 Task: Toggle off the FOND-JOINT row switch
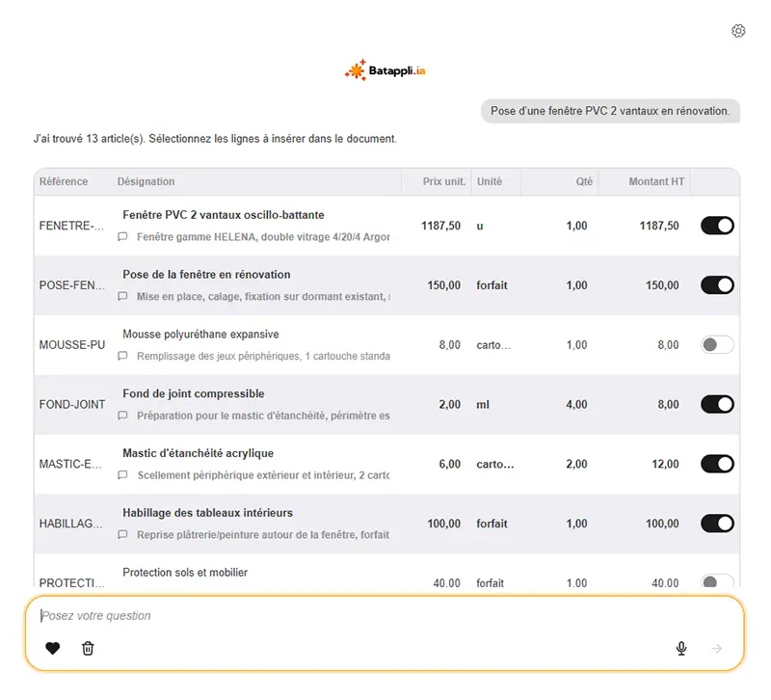tap(717, 404)
